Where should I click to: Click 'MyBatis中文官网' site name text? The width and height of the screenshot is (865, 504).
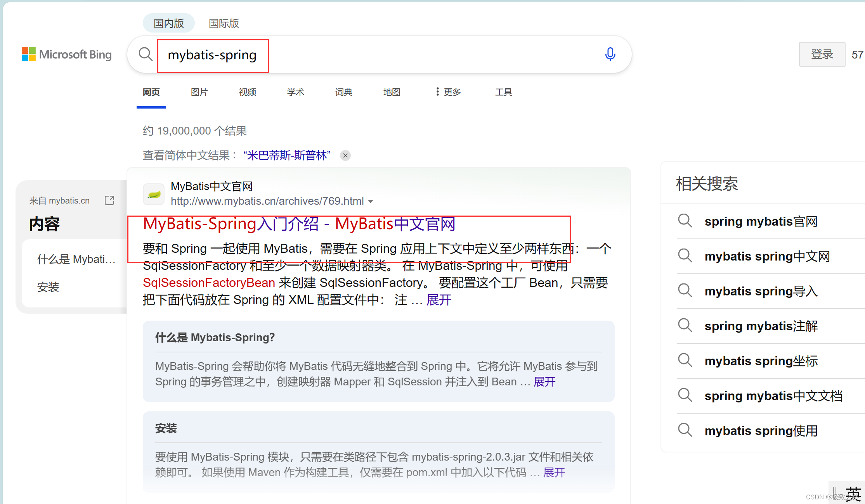211,186
